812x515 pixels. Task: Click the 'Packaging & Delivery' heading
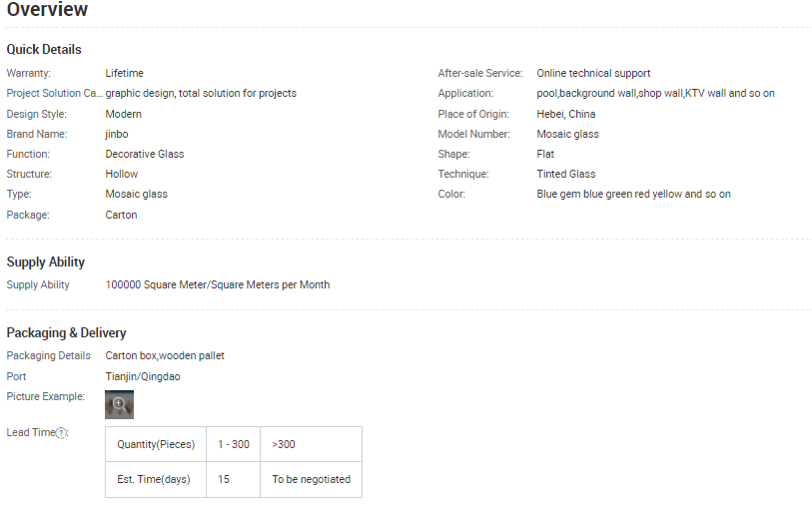[66, 332]
